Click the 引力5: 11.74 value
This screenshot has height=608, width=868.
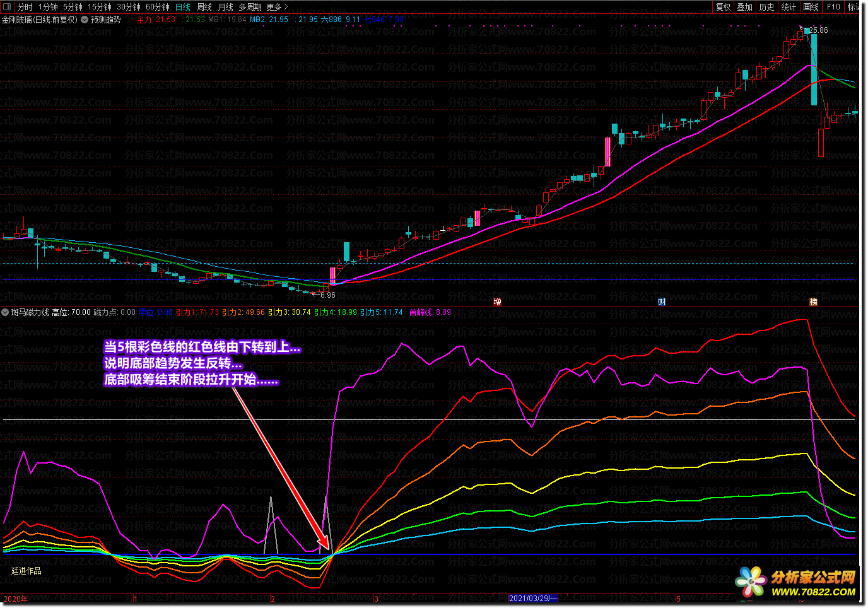(x=382, y=312)
